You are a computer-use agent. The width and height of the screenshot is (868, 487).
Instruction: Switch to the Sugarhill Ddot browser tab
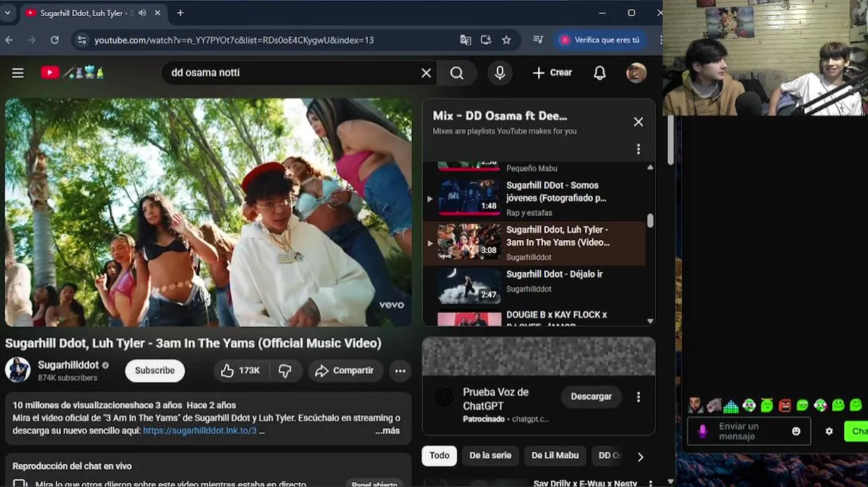tap(95, 13)
